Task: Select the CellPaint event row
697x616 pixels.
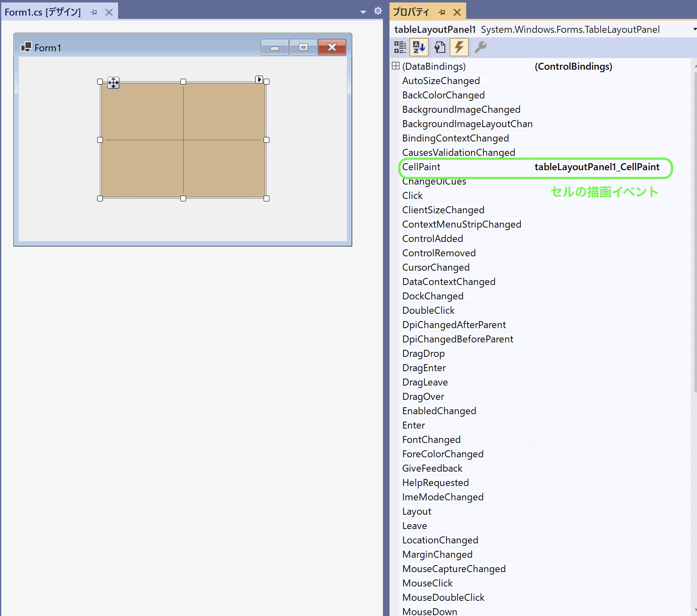Action: click(x=421, y=167)
